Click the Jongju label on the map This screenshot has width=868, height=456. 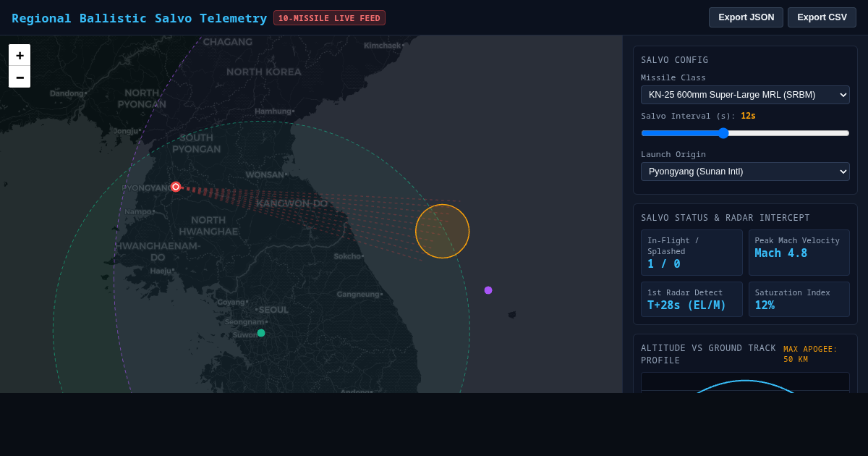(x=126, y=131)
